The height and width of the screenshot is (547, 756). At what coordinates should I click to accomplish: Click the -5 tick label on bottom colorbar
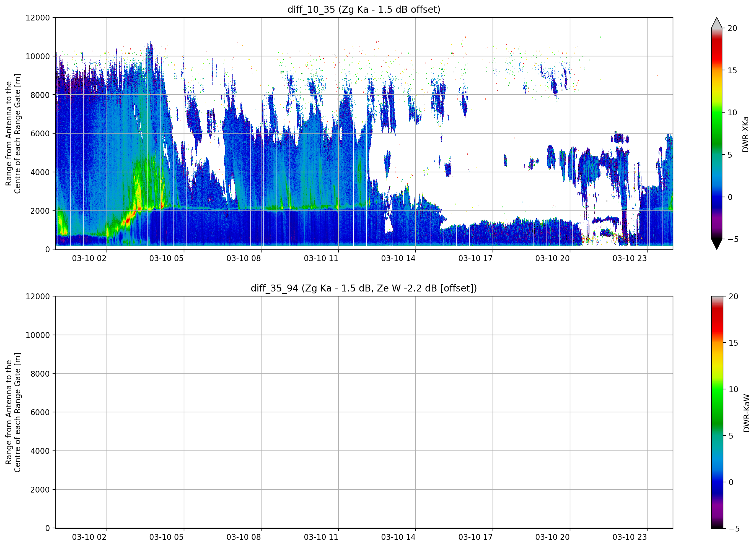click(734, 529)
